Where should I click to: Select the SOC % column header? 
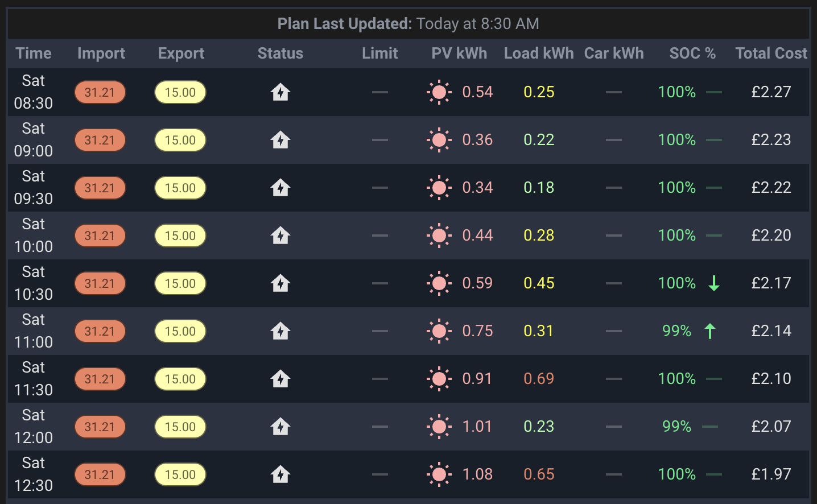[692, 53]
